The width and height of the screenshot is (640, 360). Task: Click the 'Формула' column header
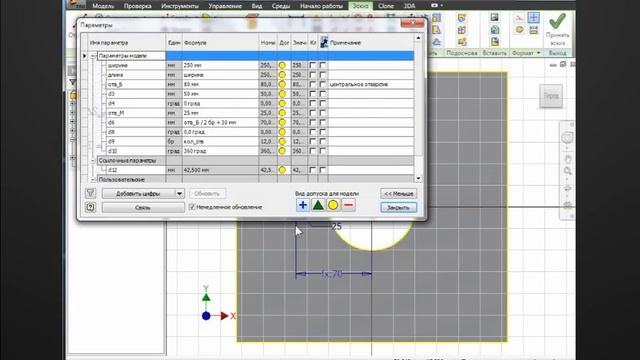pos(220,42)
